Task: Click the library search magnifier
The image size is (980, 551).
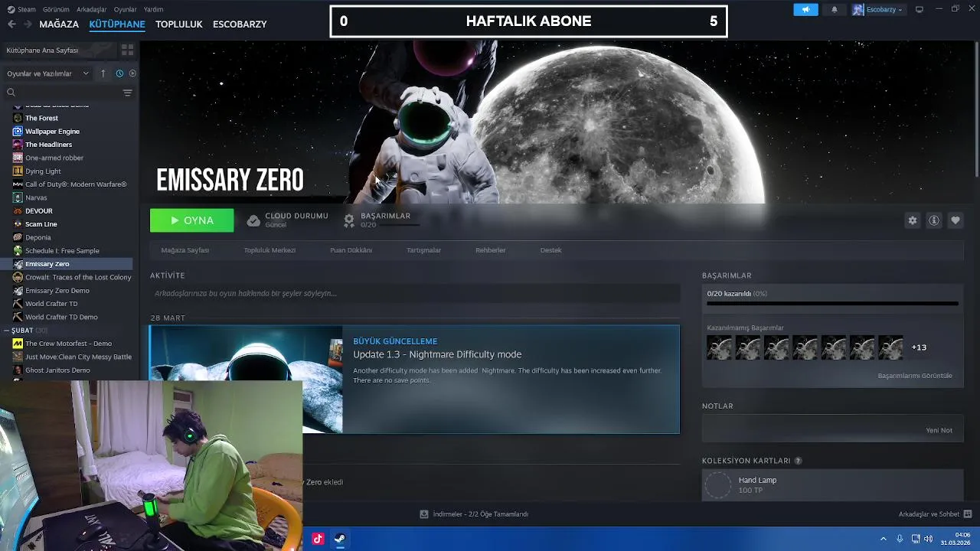Action: click(11, 93)
